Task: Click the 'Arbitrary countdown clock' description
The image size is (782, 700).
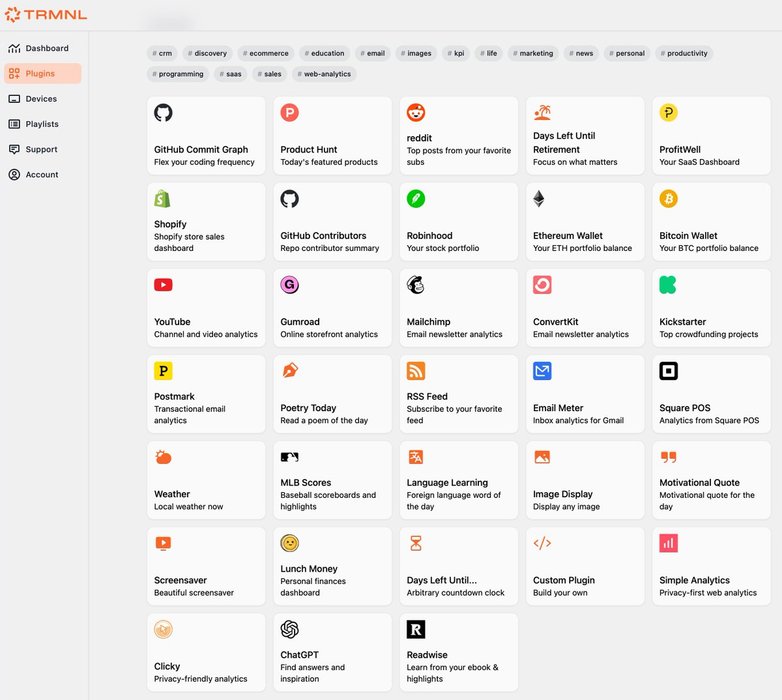Action: coord(455,593)
